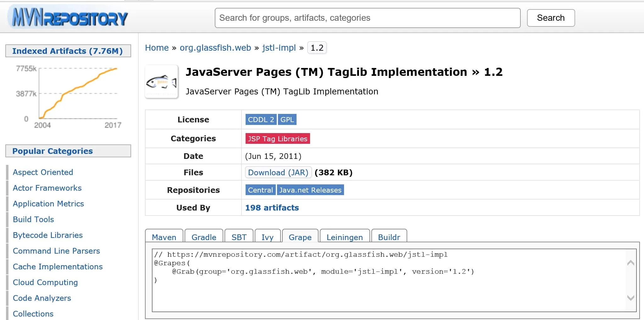Click the Date row label

pos(193,156)
